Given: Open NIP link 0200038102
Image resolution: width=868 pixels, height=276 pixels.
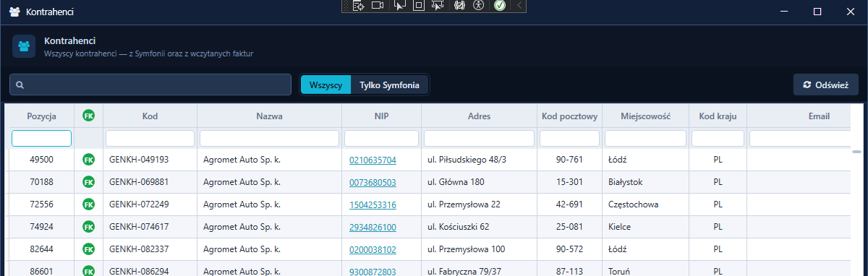Looking at the screenshot, I should pyautogui.click(x=372, y=249).
